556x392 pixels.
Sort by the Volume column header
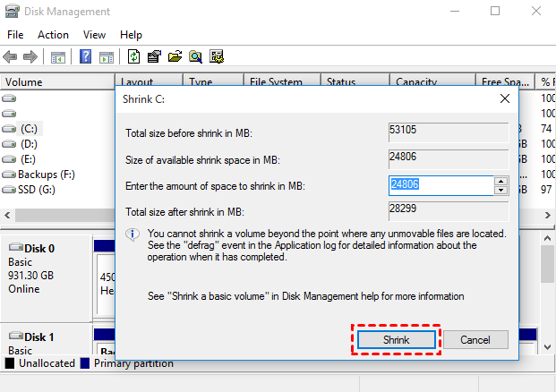[x=54, y=81]
